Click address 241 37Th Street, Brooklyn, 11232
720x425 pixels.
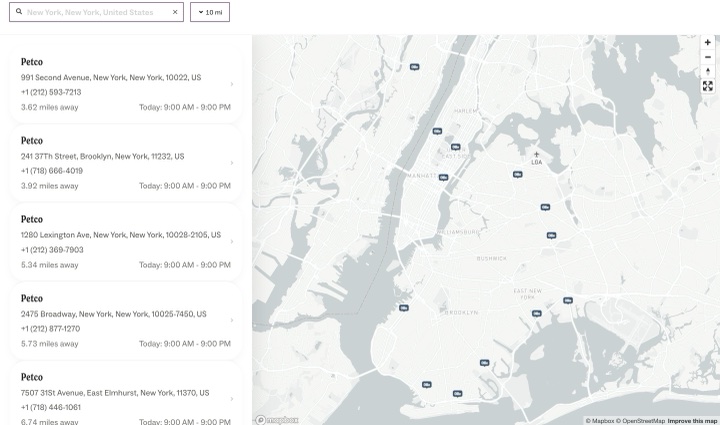point(102,157)
